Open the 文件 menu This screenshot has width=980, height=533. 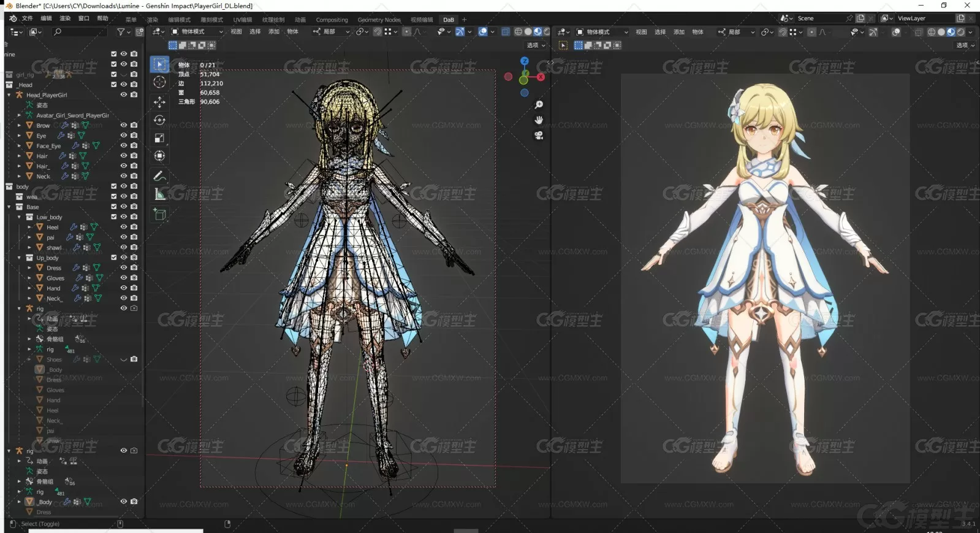pos(28,18)
